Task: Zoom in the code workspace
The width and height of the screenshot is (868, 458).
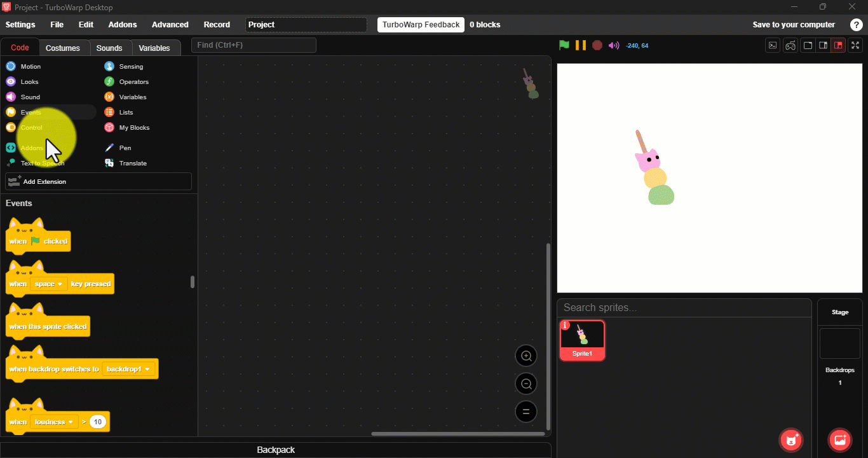Action: click(526, 356)
